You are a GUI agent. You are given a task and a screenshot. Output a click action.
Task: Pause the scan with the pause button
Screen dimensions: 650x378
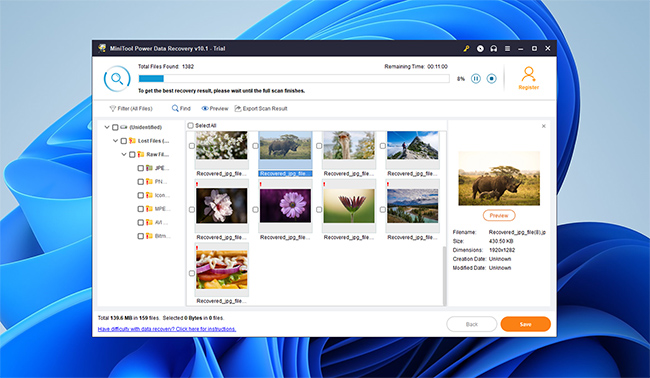tap(476, 78)
